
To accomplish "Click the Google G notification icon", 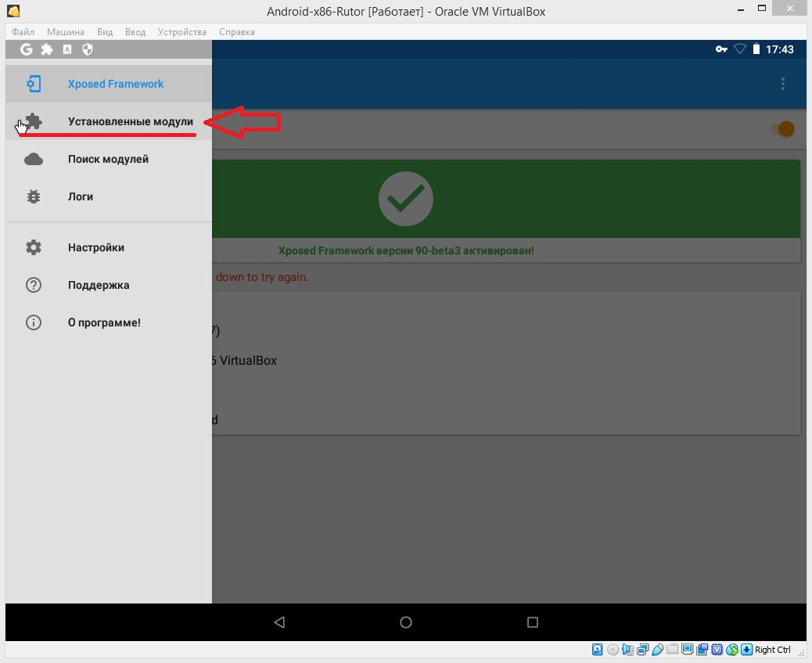I will tap(27, 49).
